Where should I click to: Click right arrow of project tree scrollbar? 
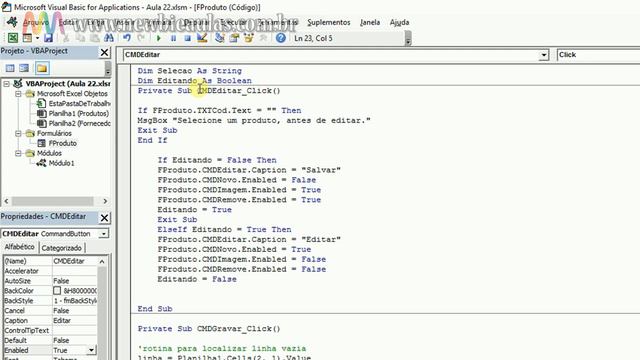[x=105, y=201]
